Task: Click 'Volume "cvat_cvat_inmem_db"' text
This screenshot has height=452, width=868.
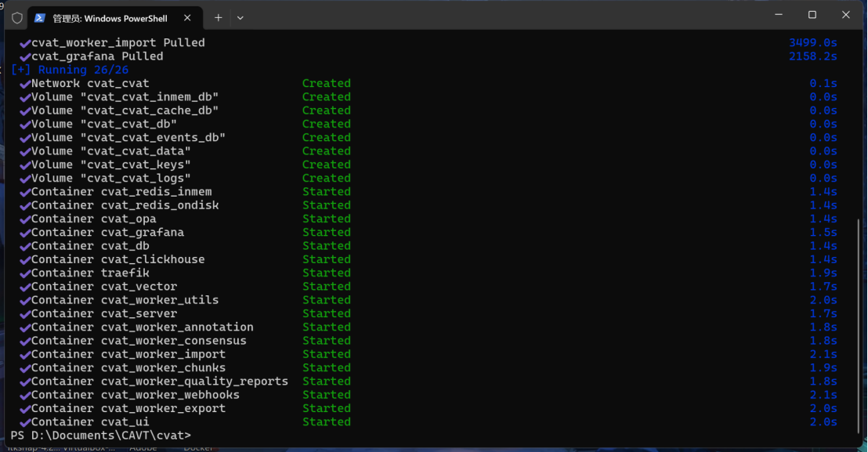Action: pyautogui.click(x=125, y=97)
